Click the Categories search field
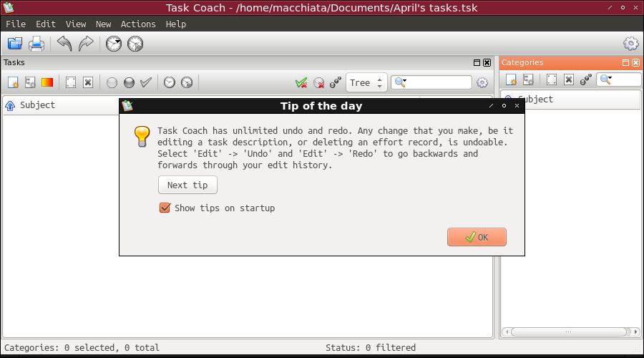Screen dimensions: 644x358 coord(619,79)
